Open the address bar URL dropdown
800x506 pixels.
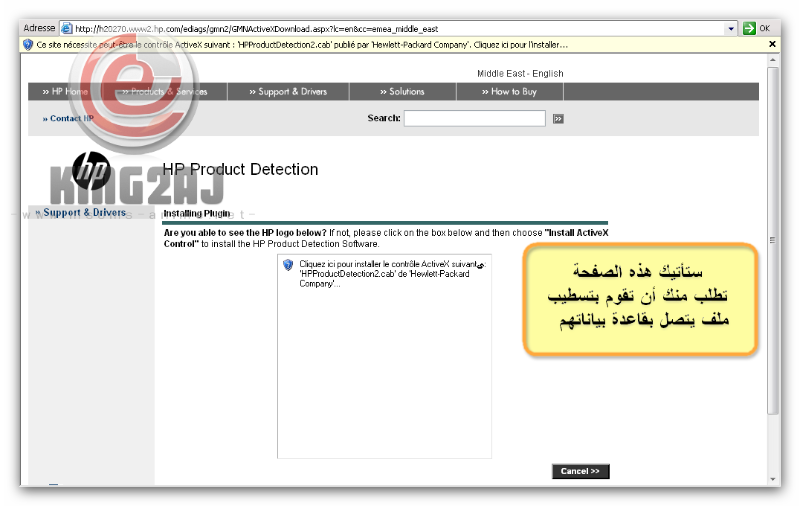(731, 28)
